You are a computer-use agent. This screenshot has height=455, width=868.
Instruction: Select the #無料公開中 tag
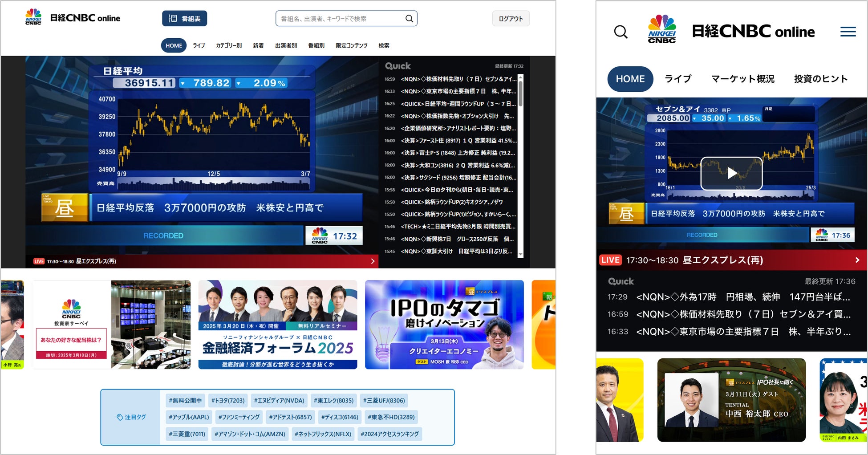[x=185, y=400]
